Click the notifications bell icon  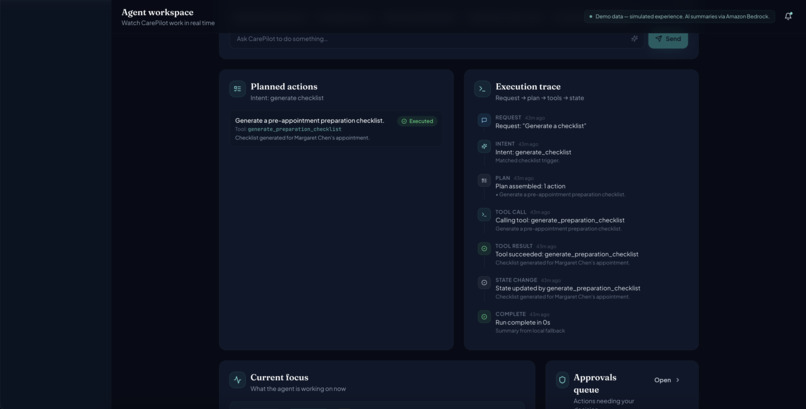pos(788,16)
